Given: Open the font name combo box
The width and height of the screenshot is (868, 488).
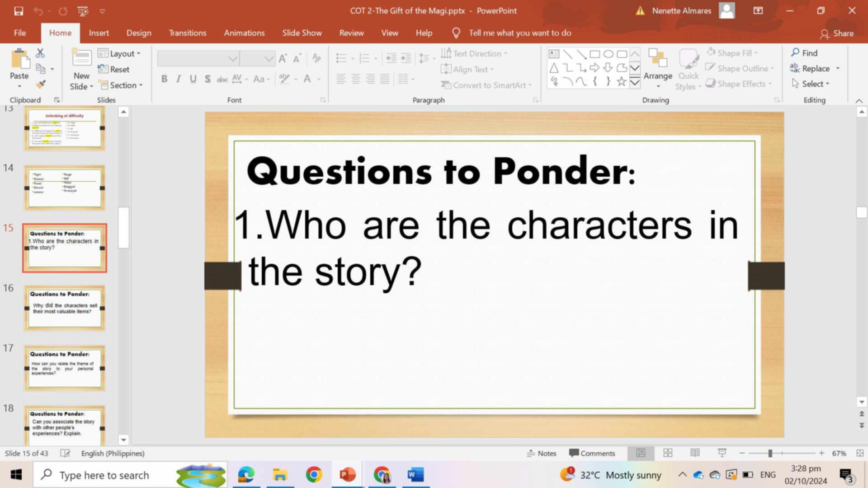Looking at the screenshot, I should pos(198,59).
